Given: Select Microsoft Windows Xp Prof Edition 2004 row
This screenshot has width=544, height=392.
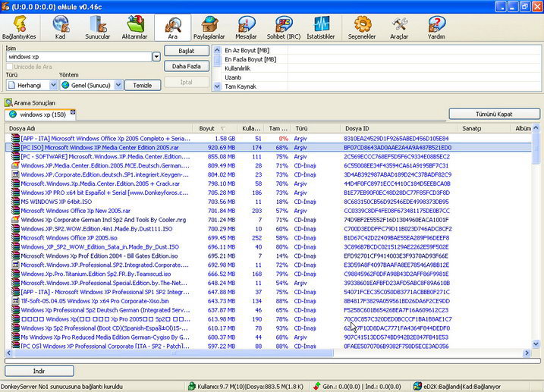Looking at the screenshot, I should pyautogui.click(x=268, y=256).
